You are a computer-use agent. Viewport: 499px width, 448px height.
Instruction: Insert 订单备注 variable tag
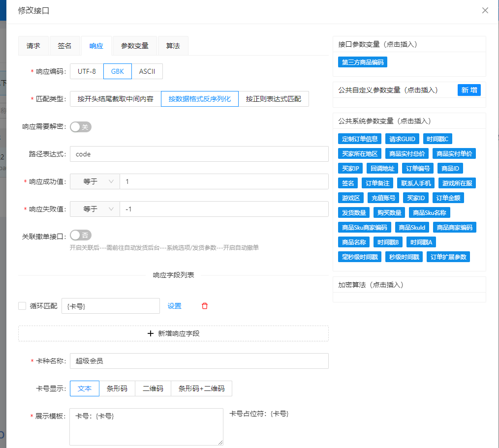click(377, 183)
